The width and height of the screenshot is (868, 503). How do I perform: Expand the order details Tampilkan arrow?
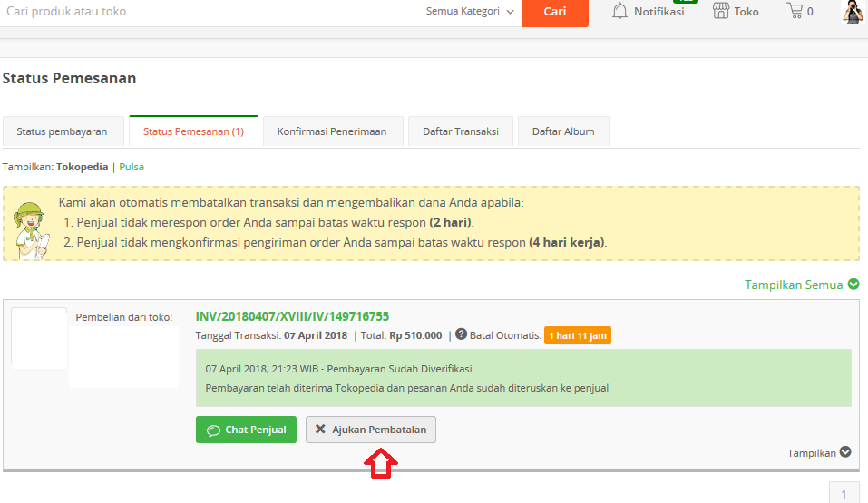(x=845, y=451)
